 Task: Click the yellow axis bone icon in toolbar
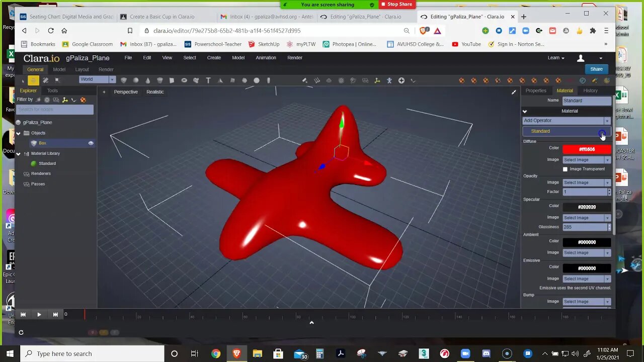(x=377, y=80)
